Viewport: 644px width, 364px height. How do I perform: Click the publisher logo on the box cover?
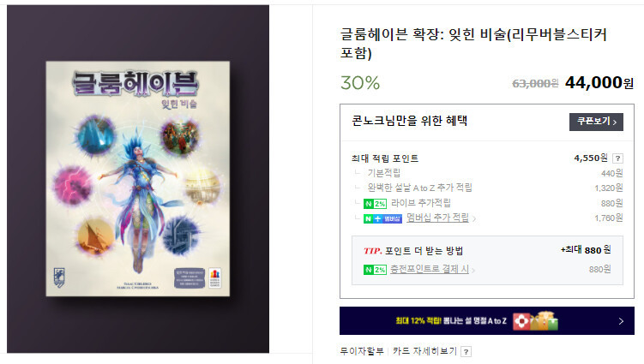pos(215,277)
